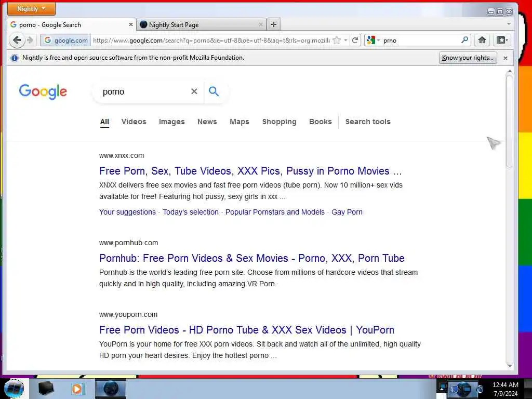Click the toolbar search magnifier icon
532x399 pixels.
coord(465,40)
